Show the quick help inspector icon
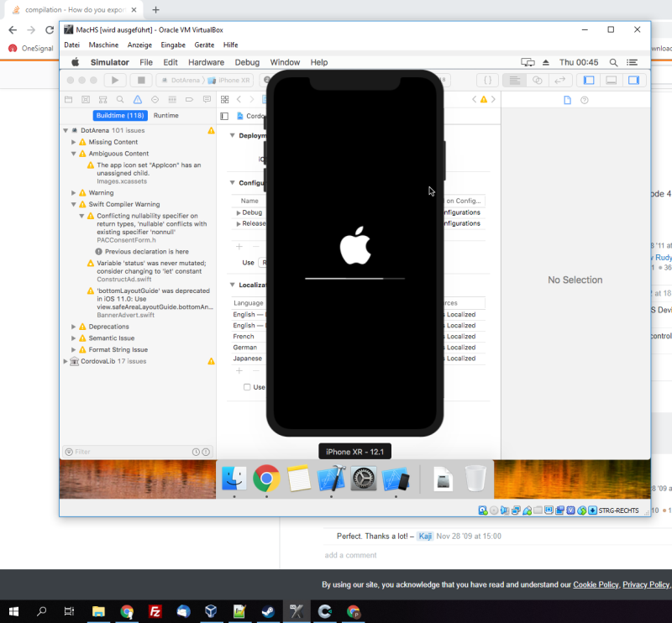This screenshot has height=623, width=672. (584, 100)
